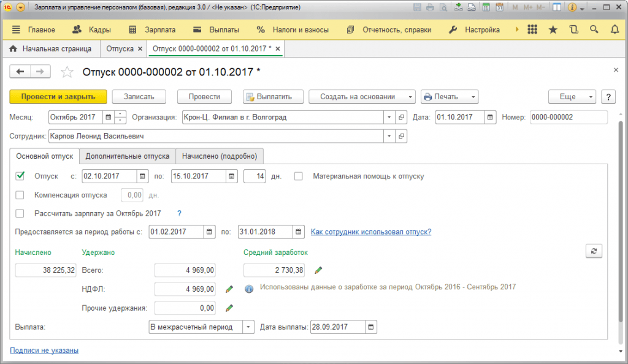Viewport: 628px width, 364px height.
Task: Open Выплата period dropdown
Action: pos(248,327)
